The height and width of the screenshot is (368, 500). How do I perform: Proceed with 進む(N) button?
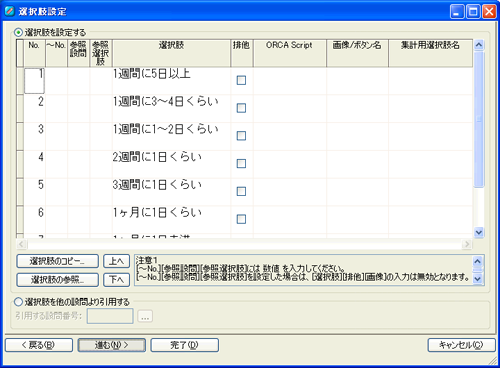pyautogui.click(x=112, y=345)
